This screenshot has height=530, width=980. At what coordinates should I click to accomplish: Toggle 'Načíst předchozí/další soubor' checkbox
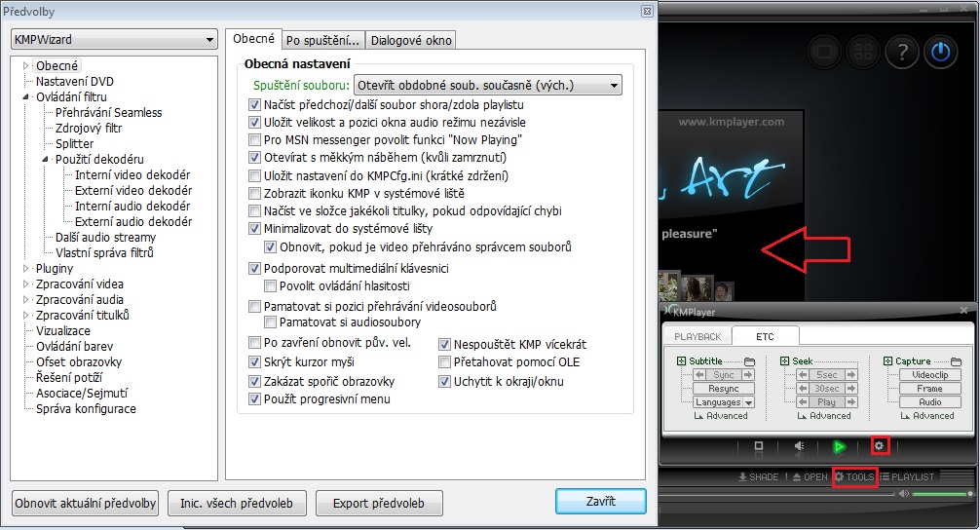coord(254,105)
